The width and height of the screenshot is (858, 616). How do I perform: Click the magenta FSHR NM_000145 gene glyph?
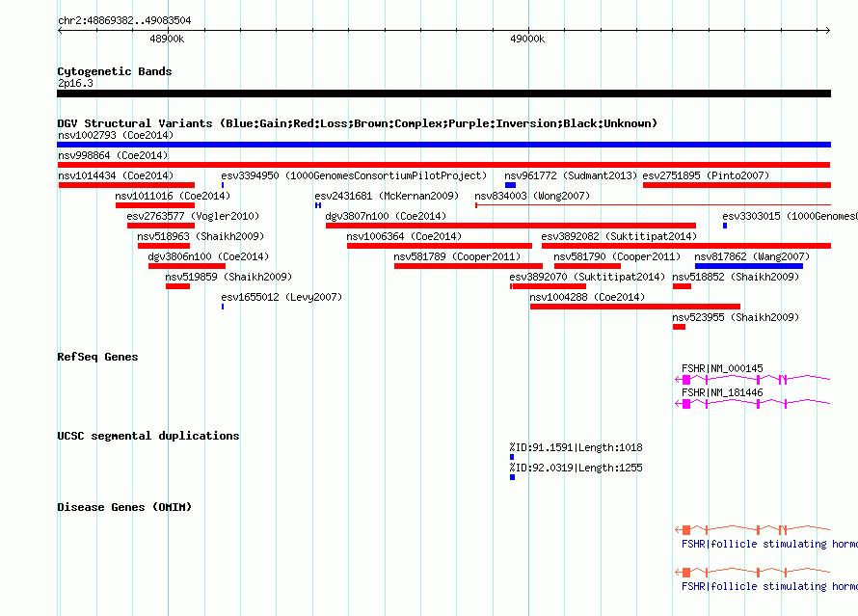[752, 379]
